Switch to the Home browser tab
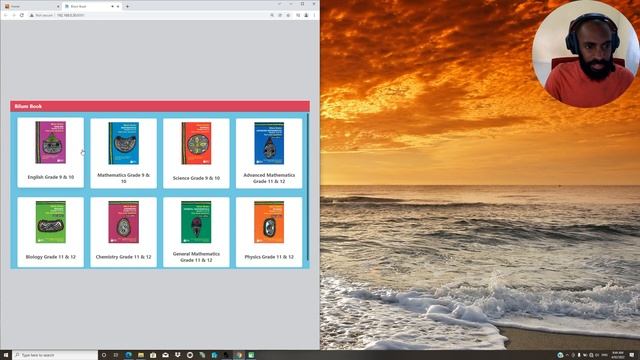Screen dimensions: 640x360 [x=32, y=7]
